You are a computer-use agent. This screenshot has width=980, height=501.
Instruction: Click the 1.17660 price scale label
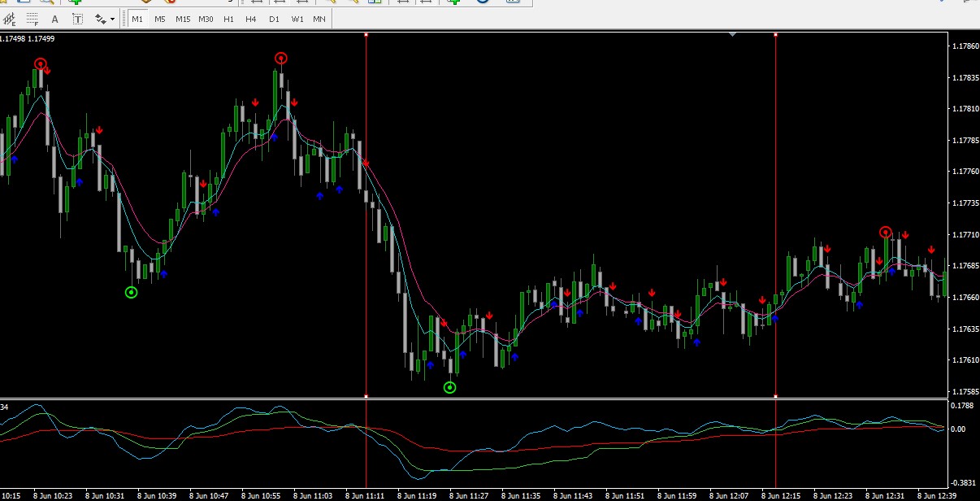(964, 298)
